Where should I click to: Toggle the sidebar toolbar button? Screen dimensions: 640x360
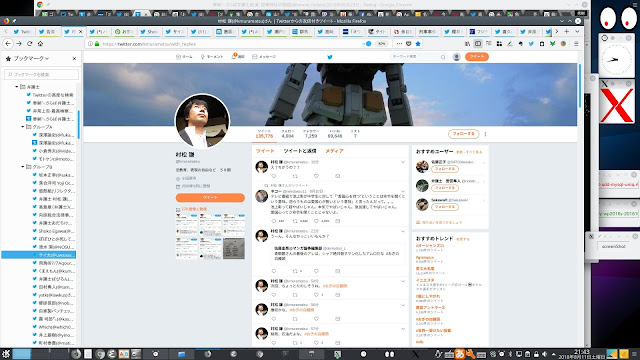(x=478, y=44)
